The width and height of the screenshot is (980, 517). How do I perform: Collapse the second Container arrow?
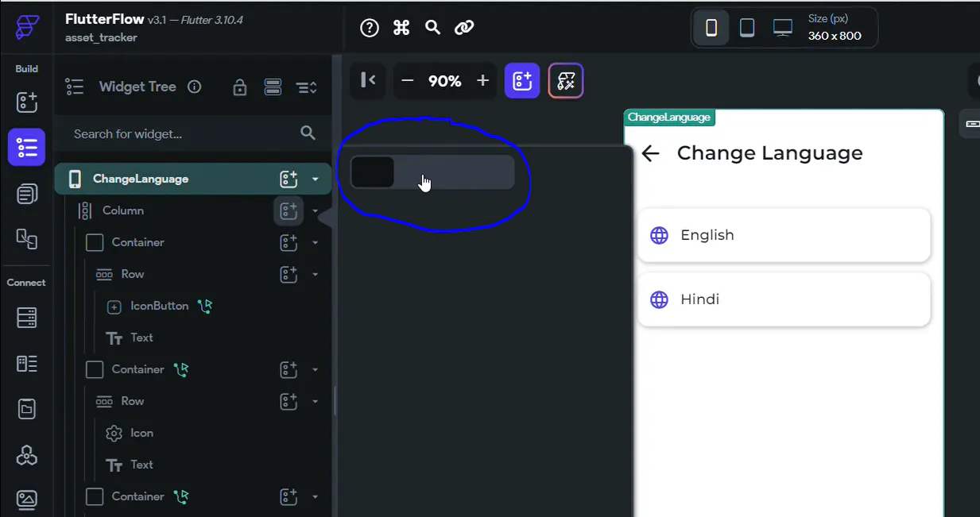(316, 370)
